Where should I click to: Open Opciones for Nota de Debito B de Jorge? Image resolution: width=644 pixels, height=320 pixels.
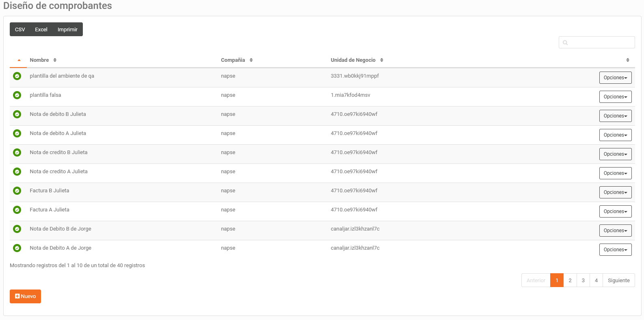point(615,231)
